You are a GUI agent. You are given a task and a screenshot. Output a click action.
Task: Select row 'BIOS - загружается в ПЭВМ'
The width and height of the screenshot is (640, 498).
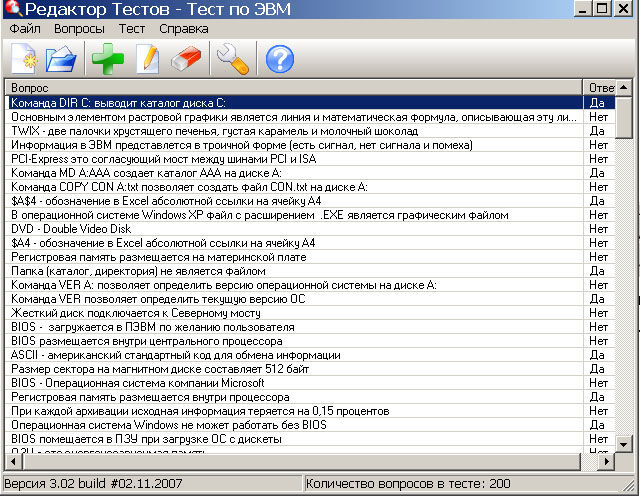pos(310,327)
